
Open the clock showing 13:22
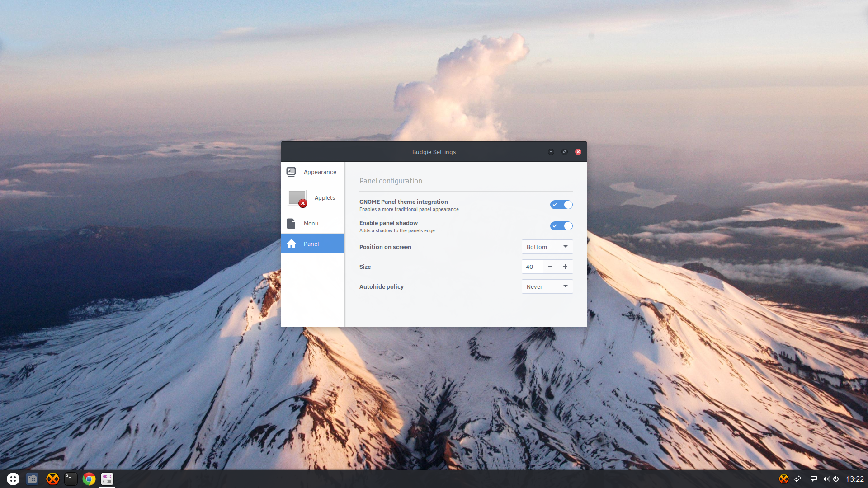854,479
